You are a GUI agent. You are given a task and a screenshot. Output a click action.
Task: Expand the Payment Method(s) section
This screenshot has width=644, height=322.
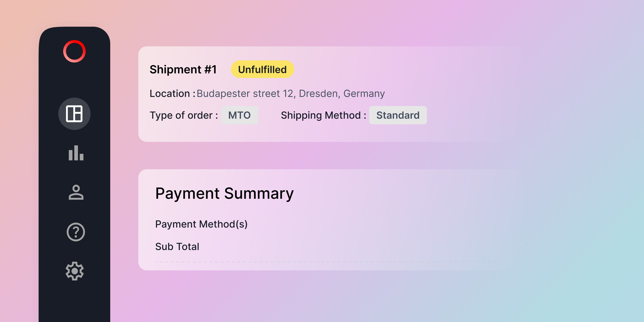coord(202,224)
